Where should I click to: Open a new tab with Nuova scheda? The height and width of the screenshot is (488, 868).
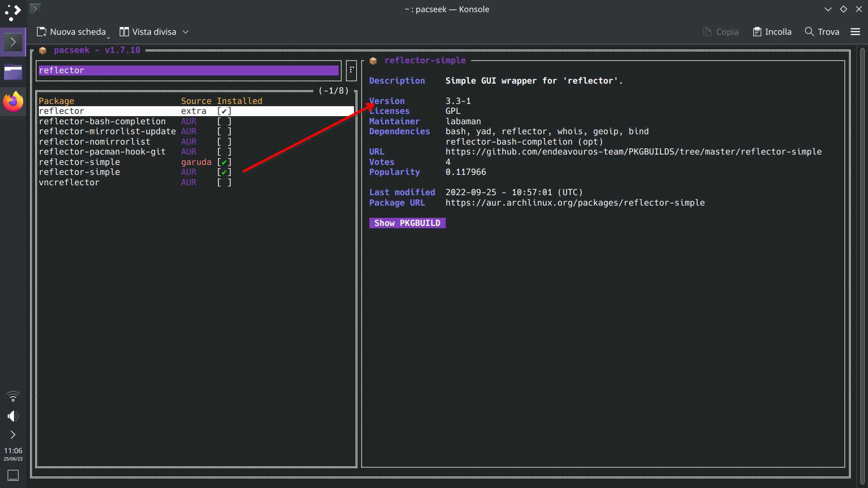point(71,32)
